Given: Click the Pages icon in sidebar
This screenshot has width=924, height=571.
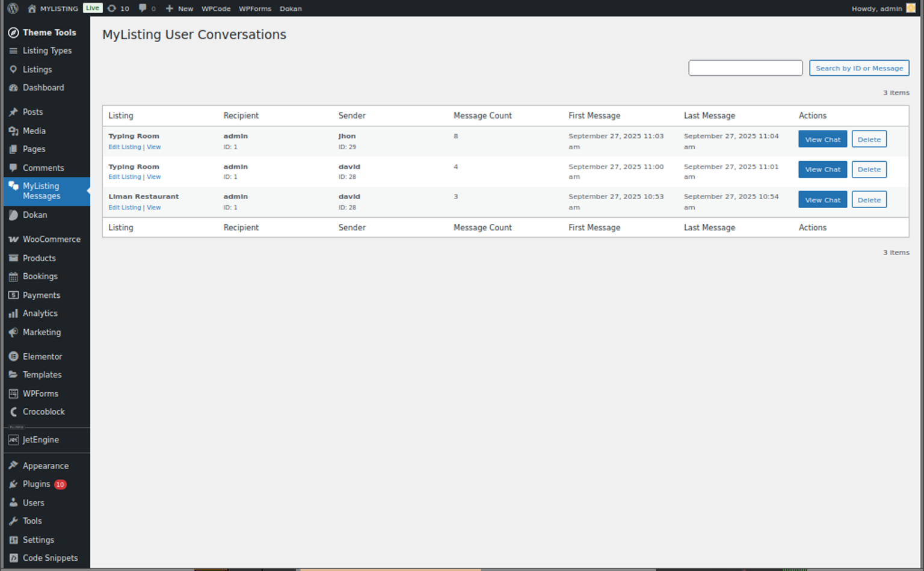Looking at the screenshot, I should (x=13, y=149).
